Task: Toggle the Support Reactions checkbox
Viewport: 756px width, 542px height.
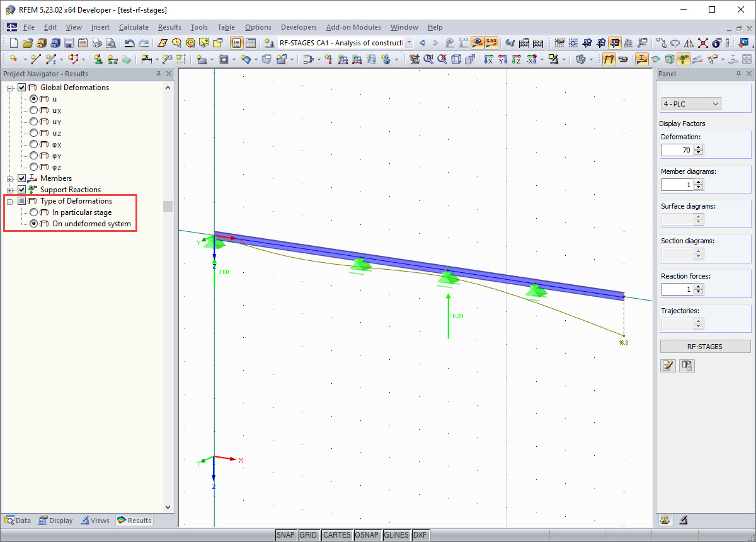Action: pyautogui.click(x=22, y=190)
